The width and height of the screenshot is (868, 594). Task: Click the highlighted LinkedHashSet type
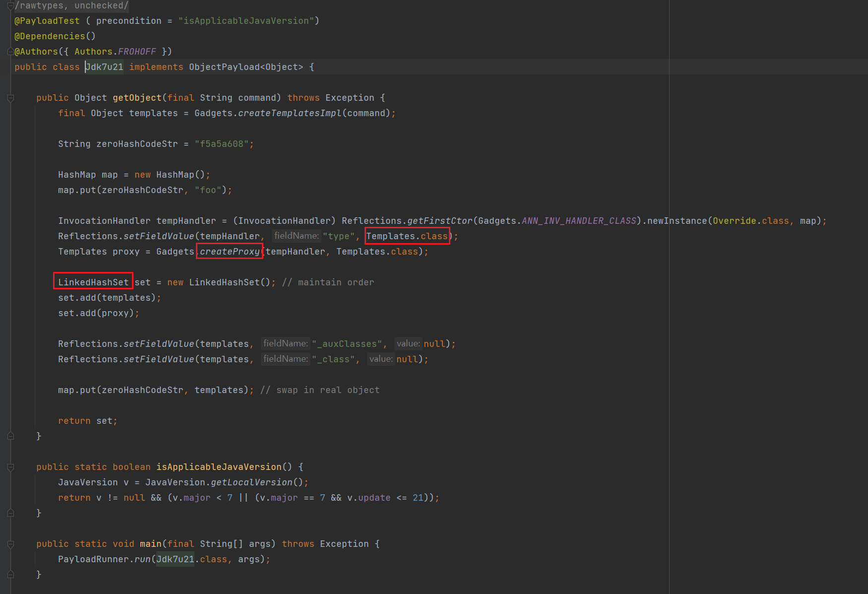pos(93,282)
